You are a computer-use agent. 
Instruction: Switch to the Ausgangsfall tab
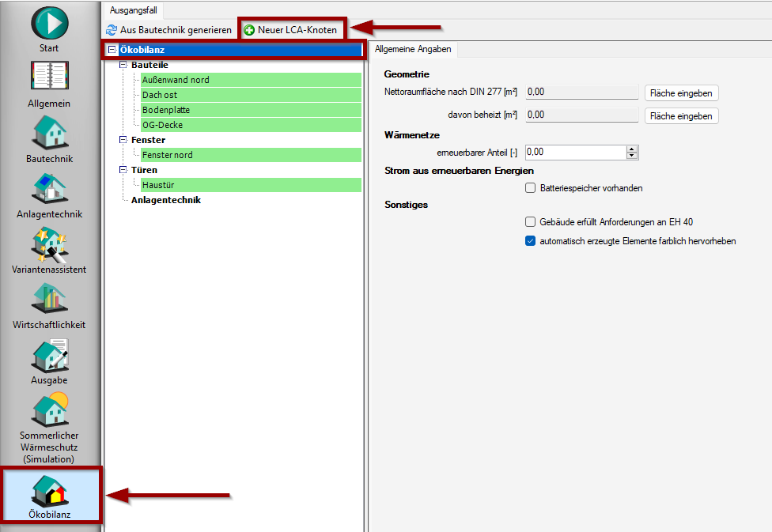[133, 9]
